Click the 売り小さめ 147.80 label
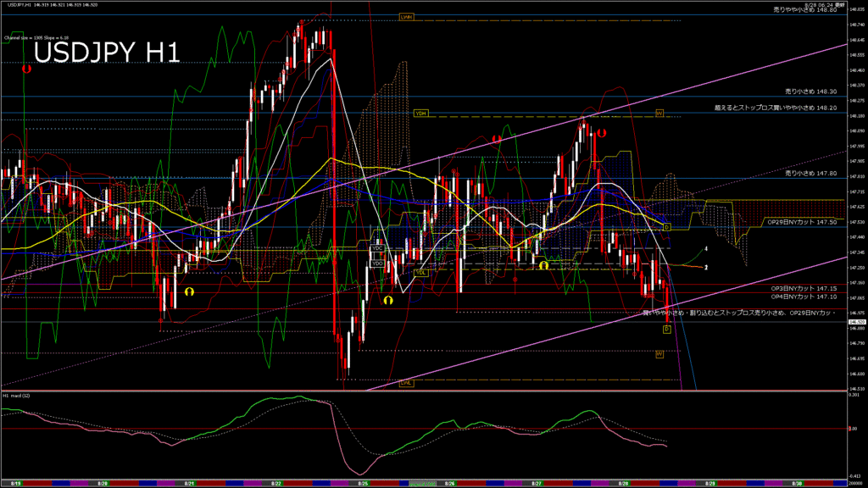This screenshot has height=488, width=868. (811, 173)
